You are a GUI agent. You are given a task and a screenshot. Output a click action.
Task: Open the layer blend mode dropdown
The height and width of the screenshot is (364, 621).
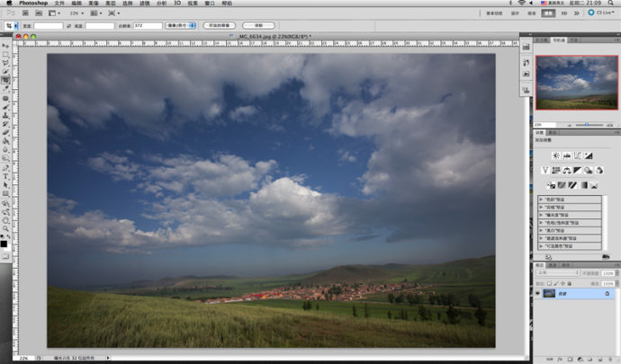click(558, 273)
